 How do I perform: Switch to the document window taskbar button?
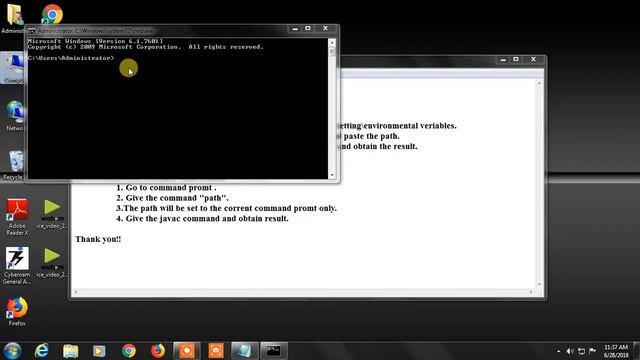(244, 351)
